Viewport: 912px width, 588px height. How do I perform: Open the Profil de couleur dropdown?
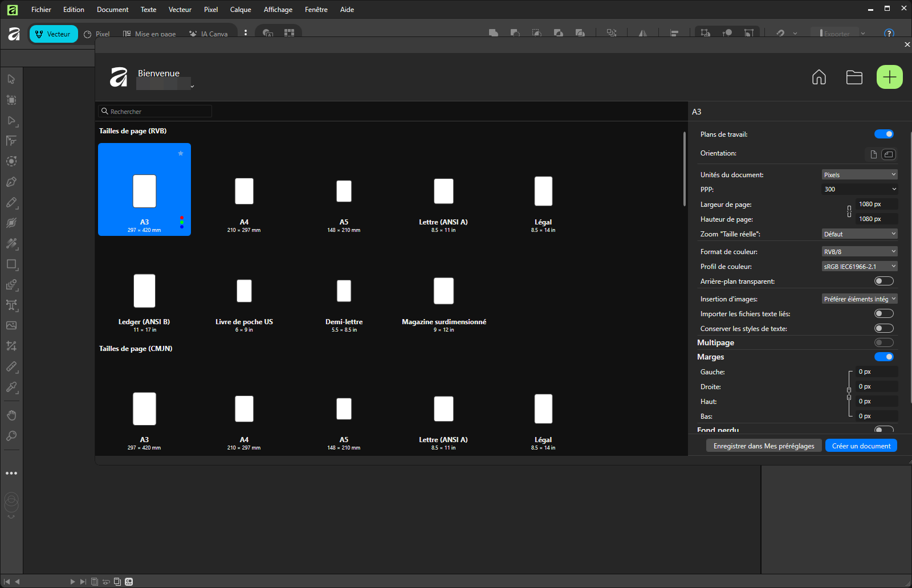pyautogui.click(x=860, y=266)
